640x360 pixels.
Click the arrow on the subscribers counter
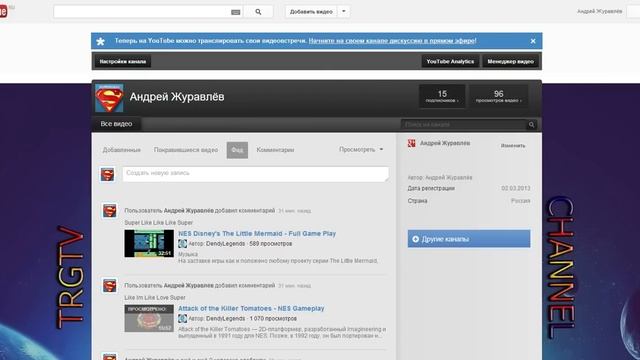pos(458,101)
